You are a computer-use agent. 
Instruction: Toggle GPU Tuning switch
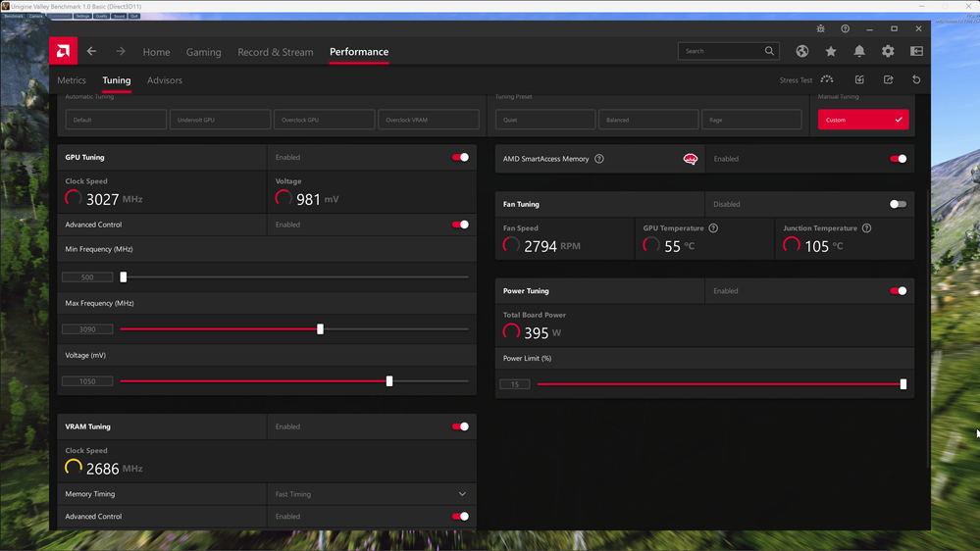coord(461,158)
